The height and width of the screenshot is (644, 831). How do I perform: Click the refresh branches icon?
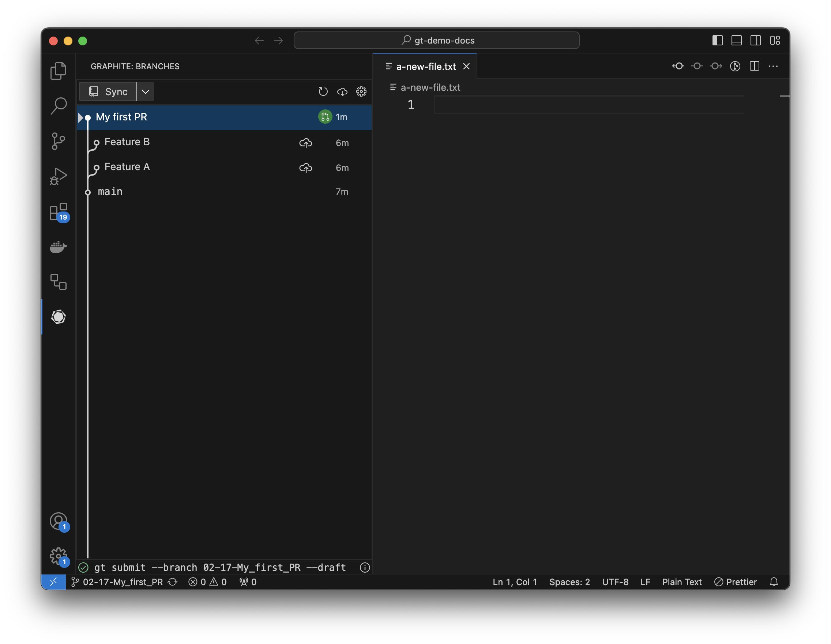click(323, 92)
